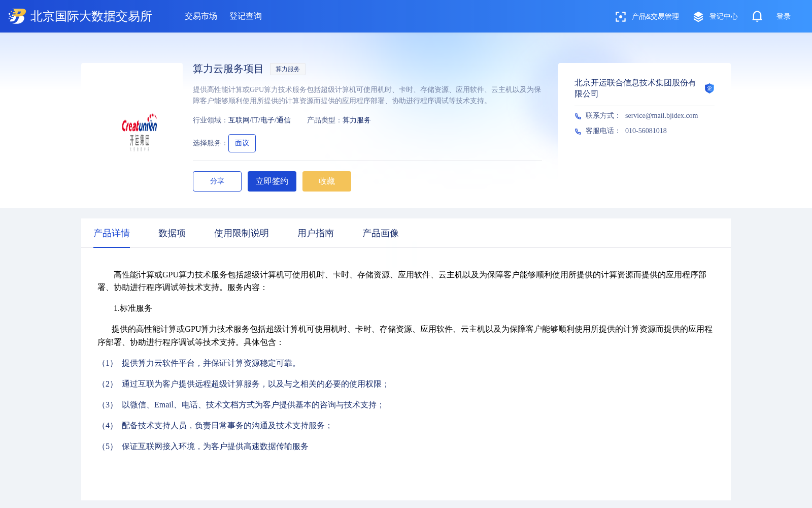Open 登记查询 in top navigation

pyautogui.click(x=246, y=16)
